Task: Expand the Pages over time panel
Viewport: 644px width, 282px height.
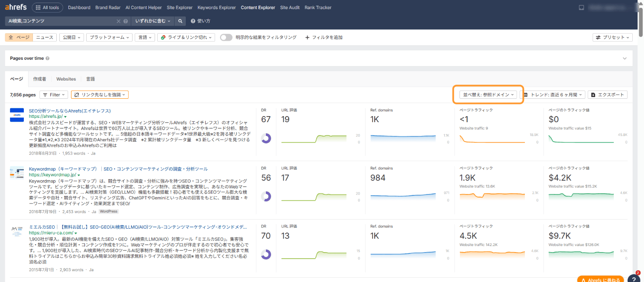Action: tap(625, 58)
